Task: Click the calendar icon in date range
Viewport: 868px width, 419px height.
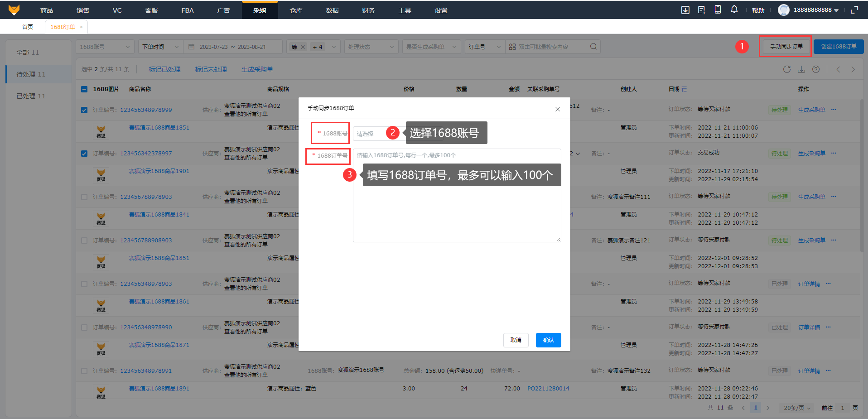Action: pyautogui.click(x=191, y=47)
